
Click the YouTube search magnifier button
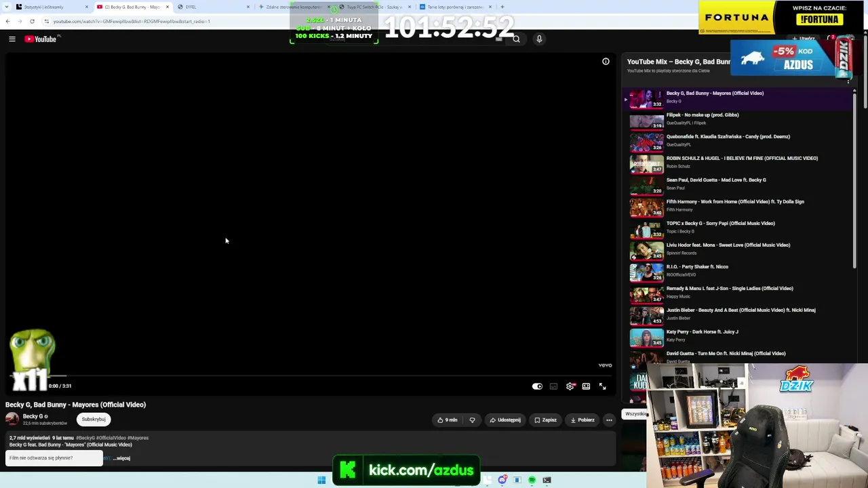(x=516, y=39)
